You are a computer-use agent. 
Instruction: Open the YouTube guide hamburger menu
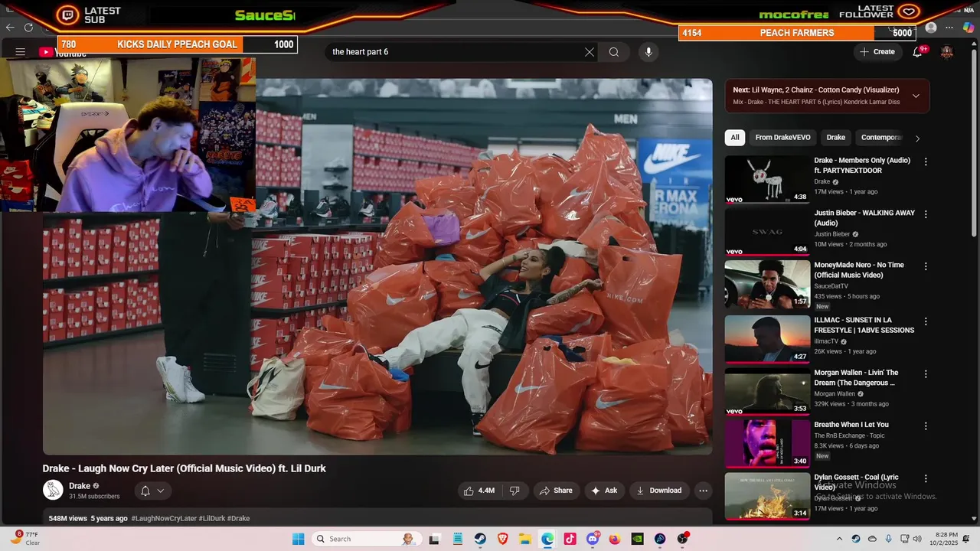21,52
